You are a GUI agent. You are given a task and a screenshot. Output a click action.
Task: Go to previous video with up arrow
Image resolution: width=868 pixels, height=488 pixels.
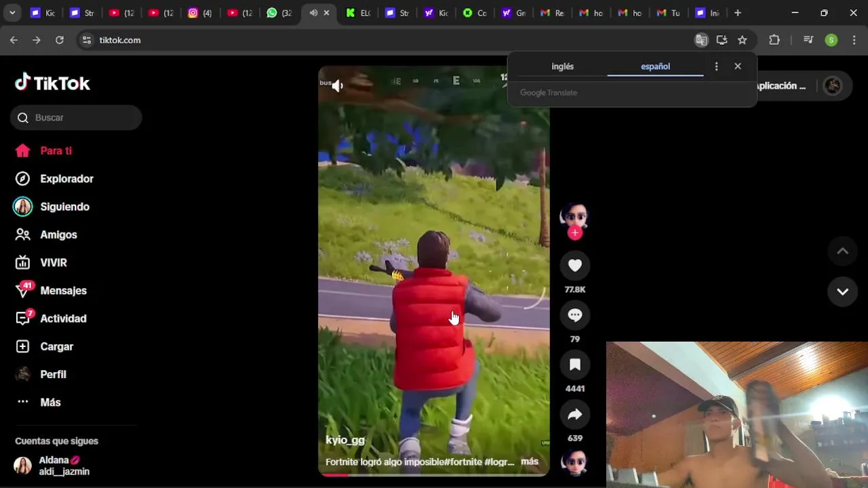(842, 251)
